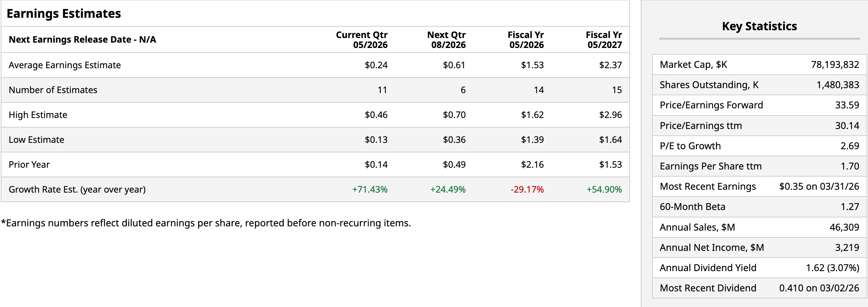This screenshot has width=868, height=307.
Task: Click the Next Earnings Release Date label
Action: [x=82, y=39]
